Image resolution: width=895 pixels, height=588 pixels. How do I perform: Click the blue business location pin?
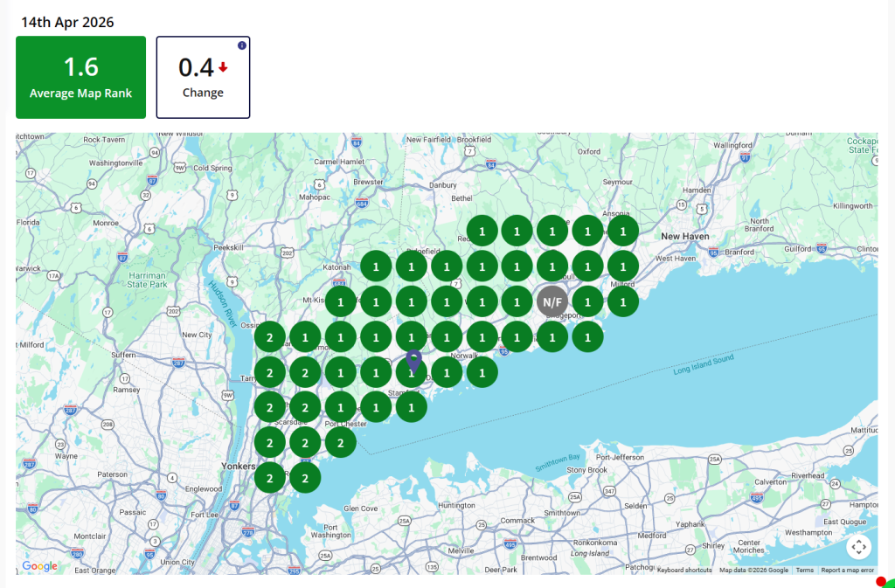click(x=413, y=363)
